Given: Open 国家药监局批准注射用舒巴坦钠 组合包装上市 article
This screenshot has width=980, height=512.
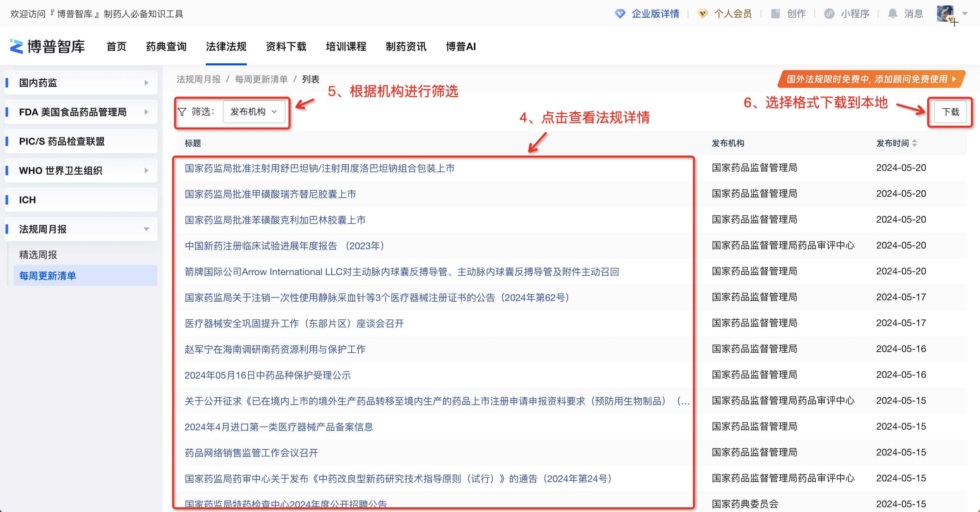Looking at the screenshot, I should coord(320,168).
